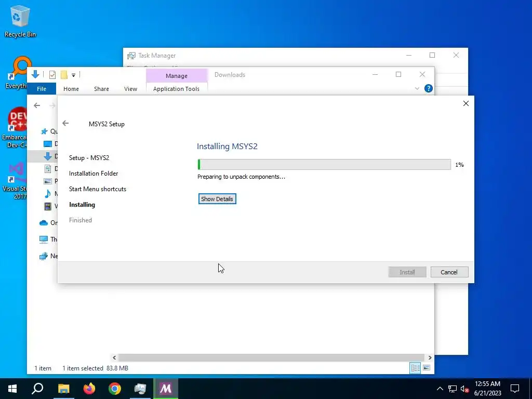
Task: Select OneDrive cloud in navigation pane
Action: (44, 223)
